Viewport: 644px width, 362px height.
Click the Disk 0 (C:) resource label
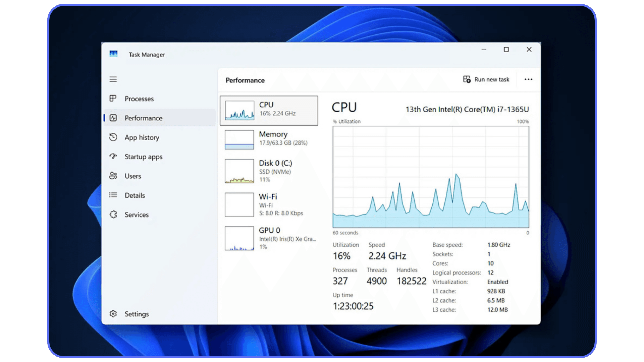click(275, 163)
